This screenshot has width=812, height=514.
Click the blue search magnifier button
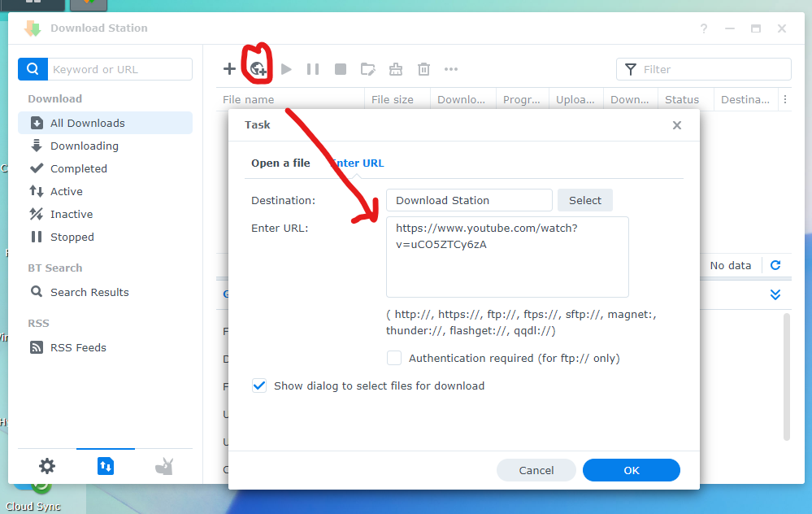(x=33, y=69)
